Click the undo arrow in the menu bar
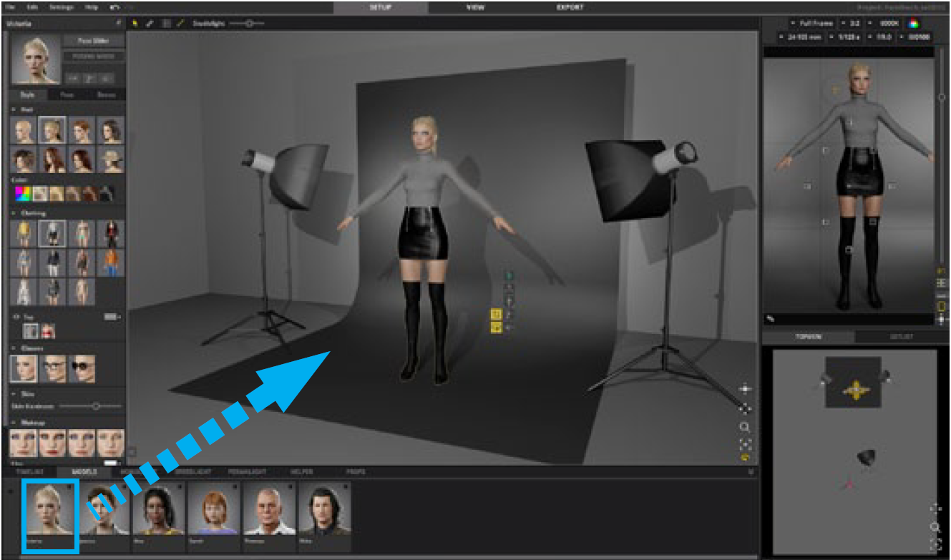 [115, 7]
